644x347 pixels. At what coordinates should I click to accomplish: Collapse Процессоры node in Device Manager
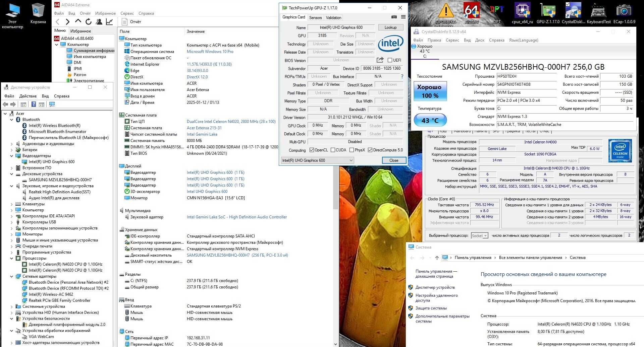point(12,258)
